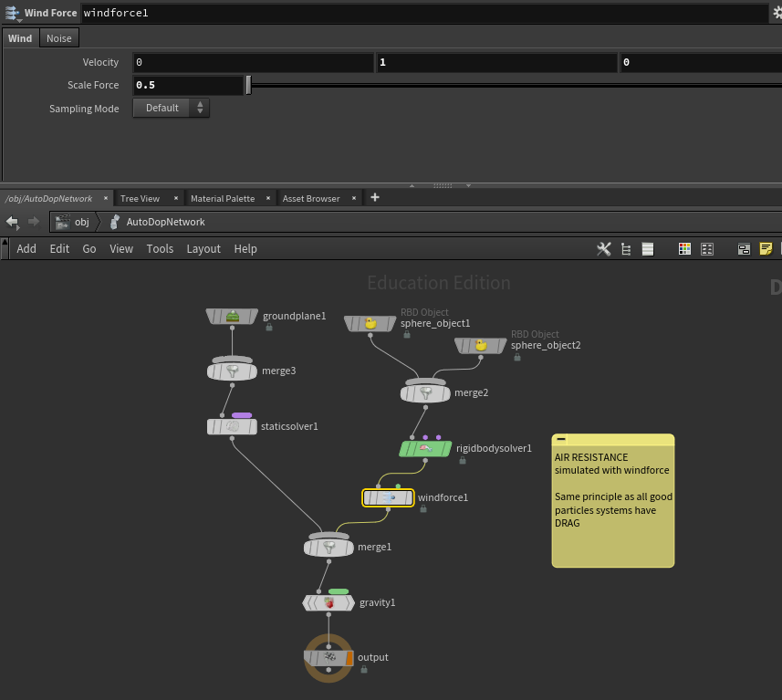Go back with the left arrow icon
Viewport: 782px width, 700px height.
click(12, 222)
